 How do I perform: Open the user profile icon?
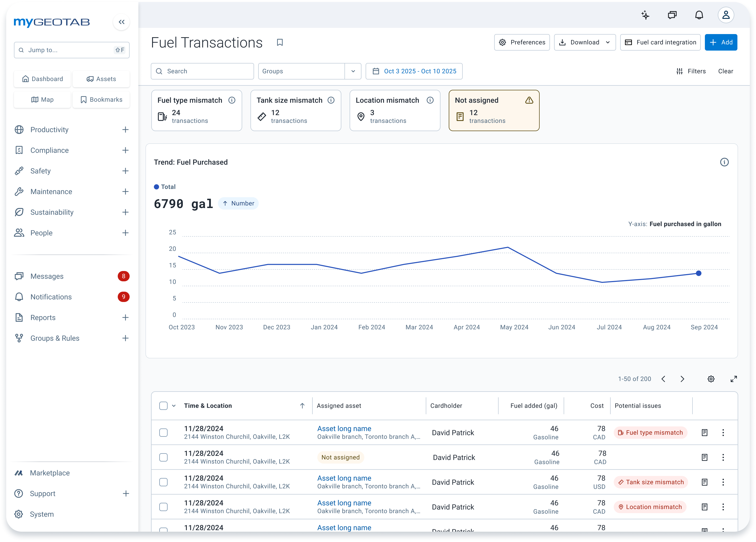[x=726, y=15]
